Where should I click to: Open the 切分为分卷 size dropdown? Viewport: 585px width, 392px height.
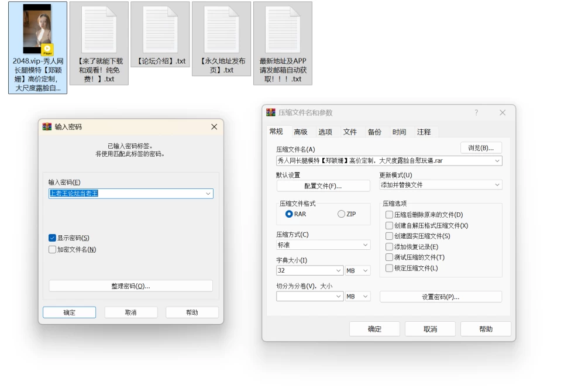(338, 297)
